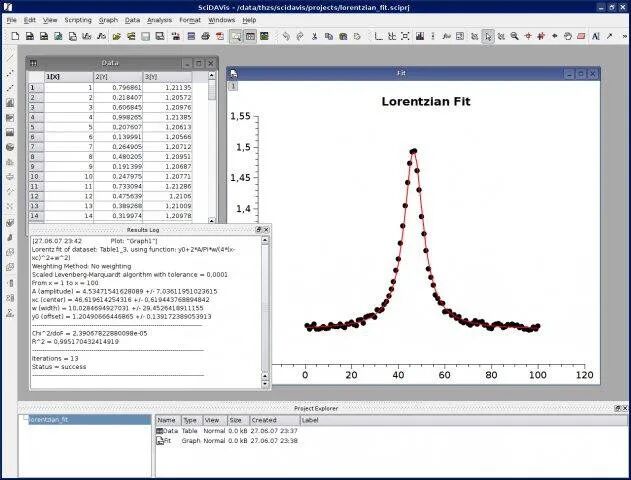Select column header 1[X] in Data table
The width and height of the screenshot is (631, 480).
click(x=68, y=77)
